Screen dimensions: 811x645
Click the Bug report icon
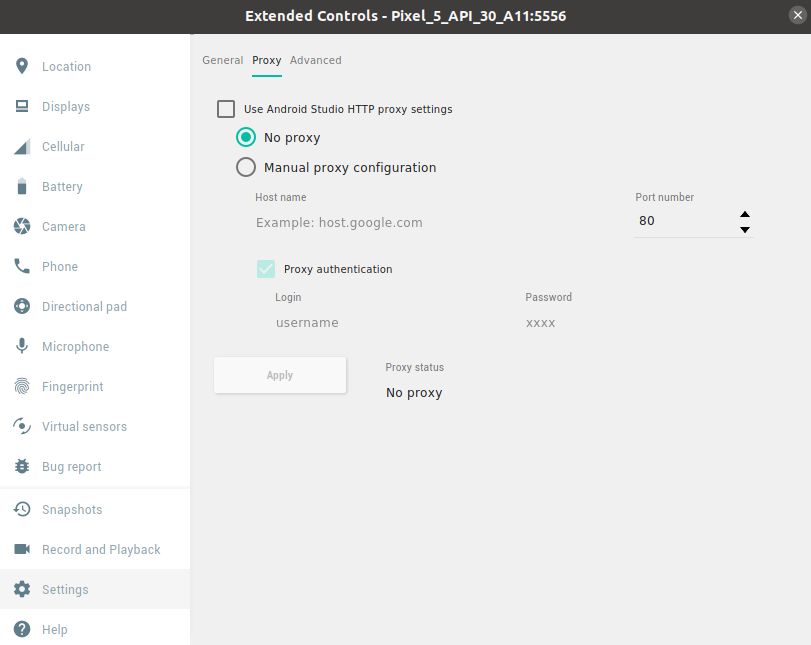(21, 467)
